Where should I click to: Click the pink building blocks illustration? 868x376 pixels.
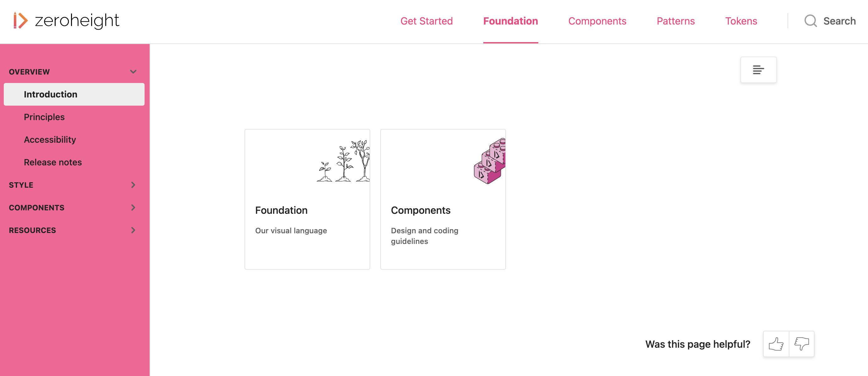pos(489,161)
